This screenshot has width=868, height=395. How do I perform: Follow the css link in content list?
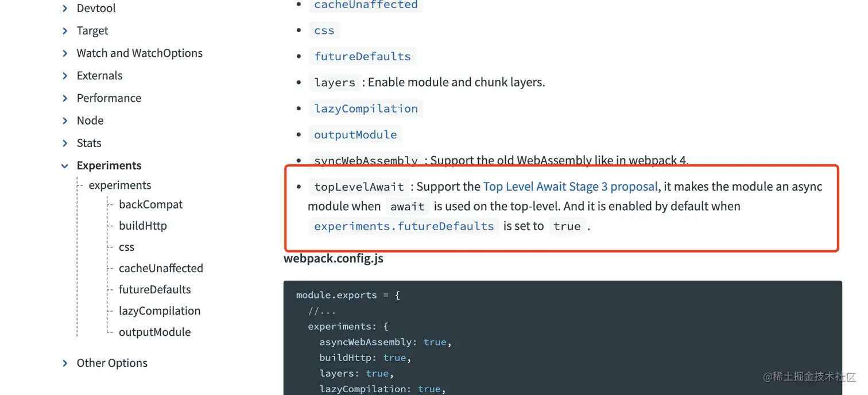(x=324, y=30)
